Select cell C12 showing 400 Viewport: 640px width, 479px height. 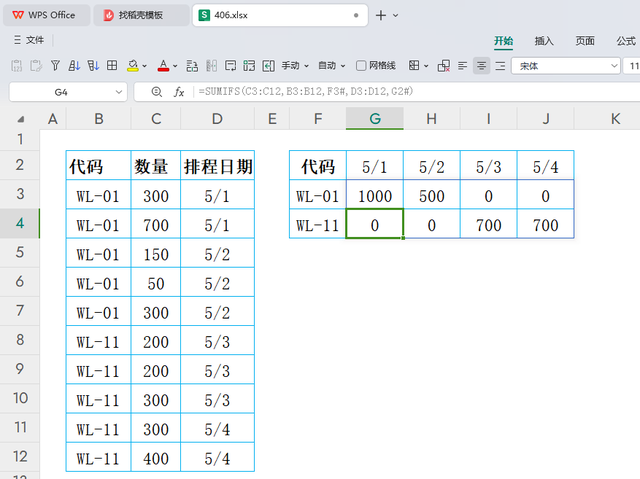tap(156, 459)
